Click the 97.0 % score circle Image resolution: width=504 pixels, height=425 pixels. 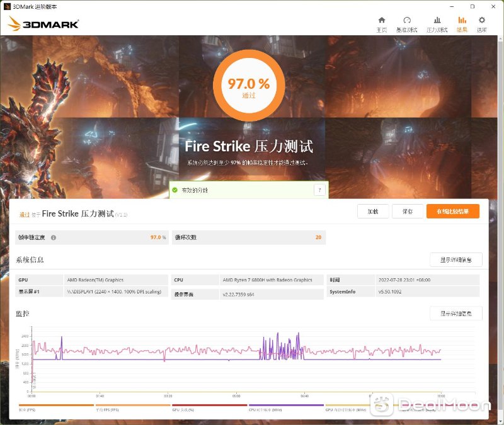[249, 86]
